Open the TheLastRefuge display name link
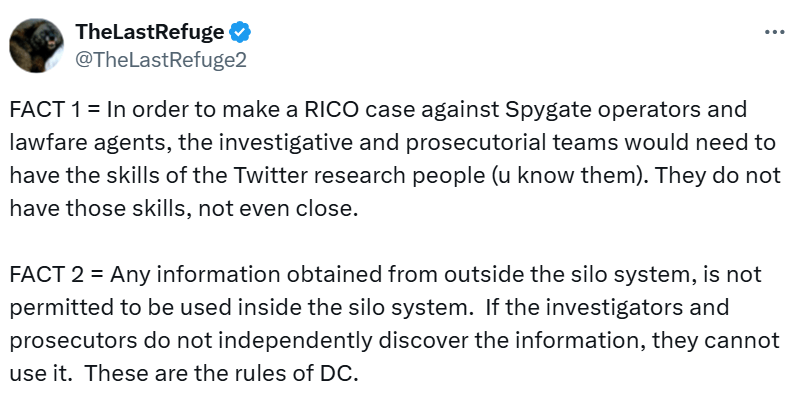Image resolution: width=798 pixels, height=402 pixels. (x=150, y=32)
